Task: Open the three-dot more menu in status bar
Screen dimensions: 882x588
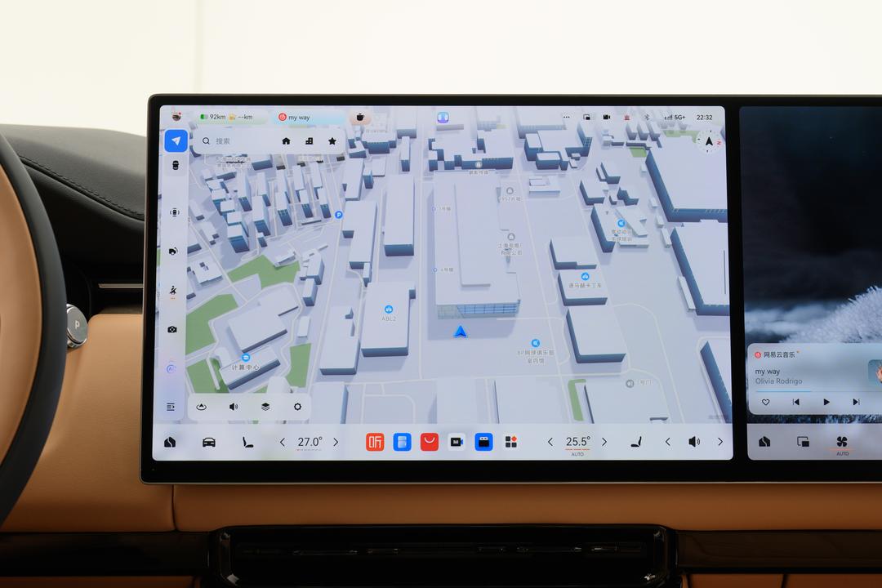Action: 567,117
